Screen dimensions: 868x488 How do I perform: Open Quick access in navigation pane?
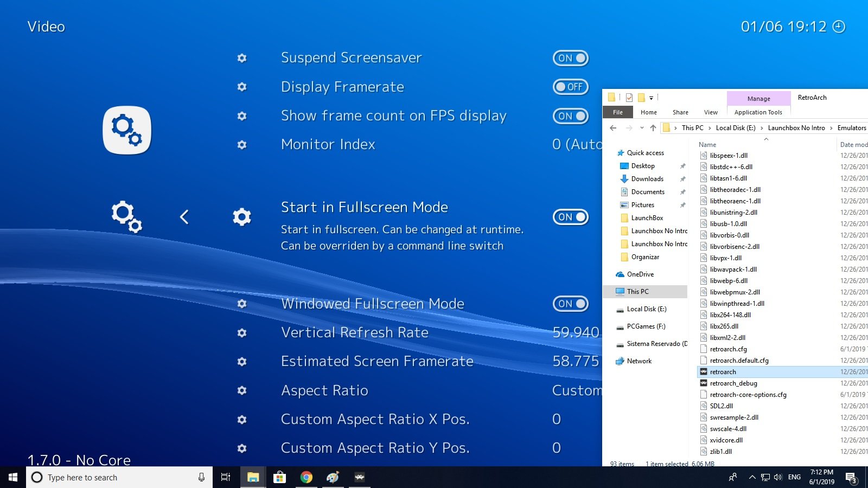(645, 153)
